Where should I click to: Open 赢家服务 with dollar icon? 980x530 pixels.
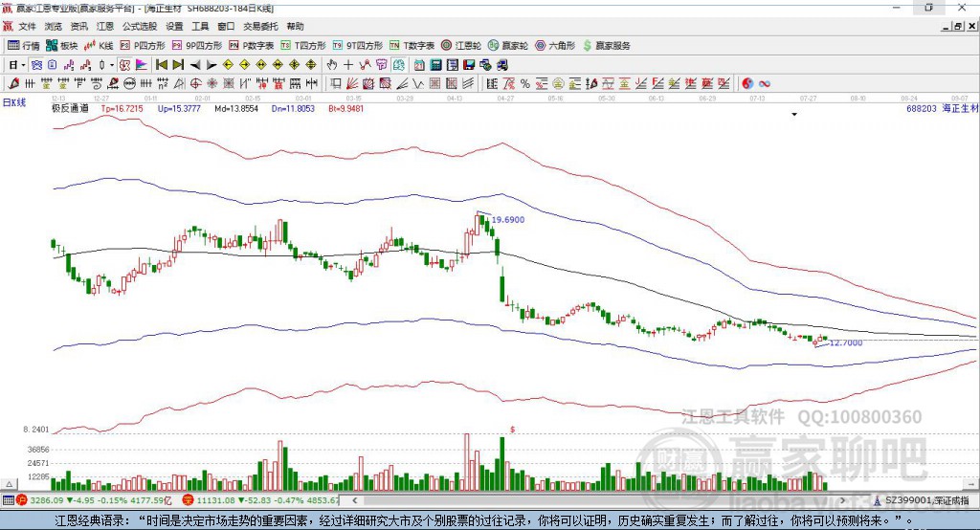pos(607,46)
